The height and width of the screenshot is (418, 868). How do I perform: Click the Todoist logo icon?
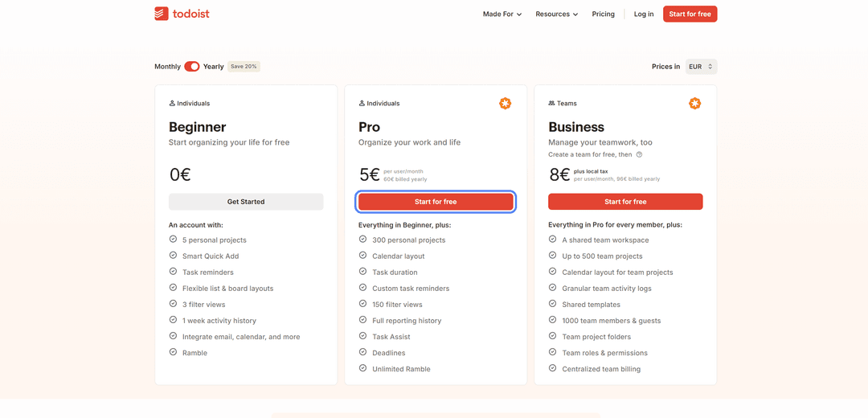161,14
